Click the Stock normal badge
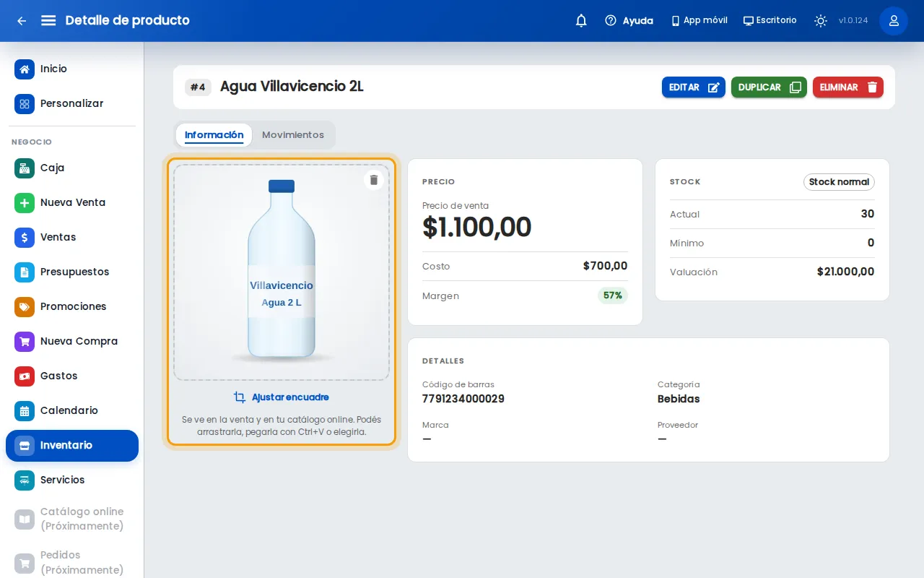 click(839, 182)
